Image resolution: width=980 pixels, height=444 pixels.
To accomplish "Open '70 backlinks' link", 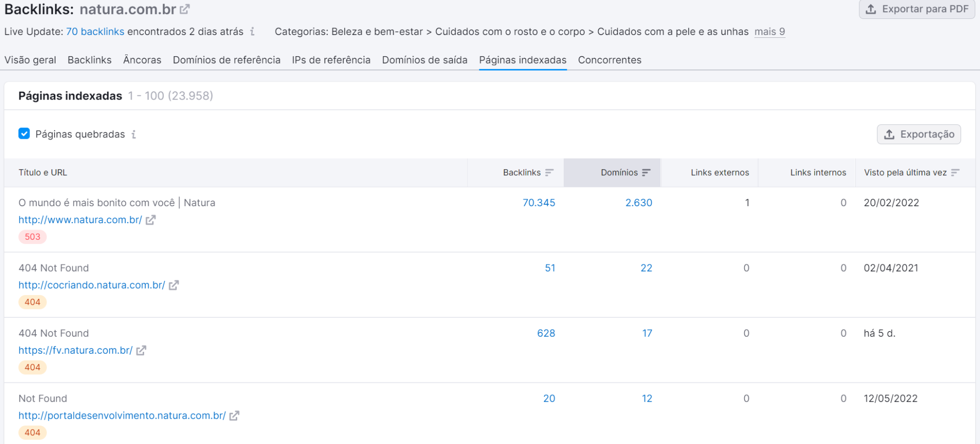I will coord(95,32).
